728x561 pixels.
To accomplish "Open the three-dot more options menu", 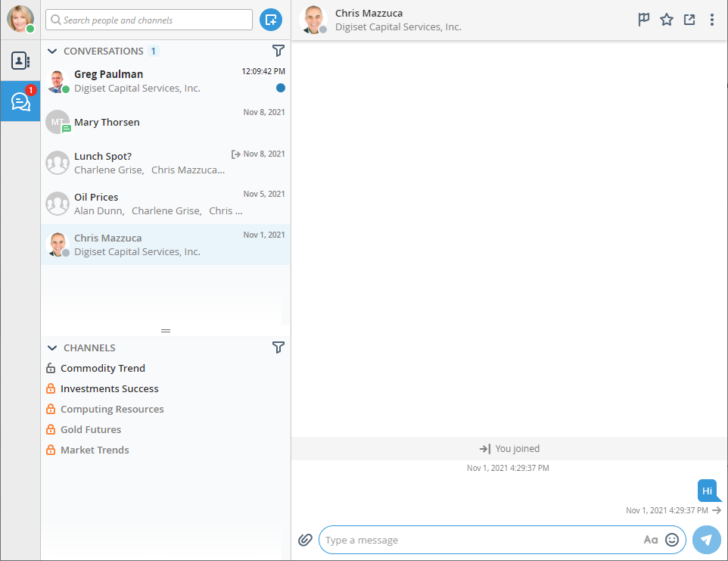I will (712, 20).
